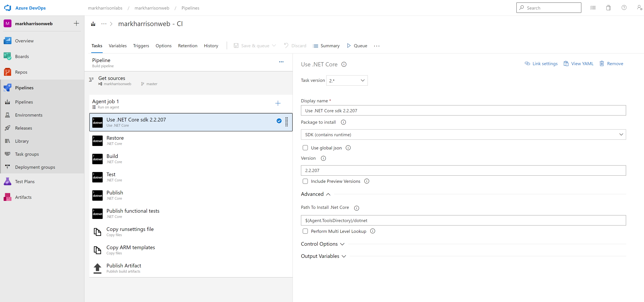The height and width of the screenshot is (302, 644).
Task: Check Include Preview Versions
Action: point(305,181)
